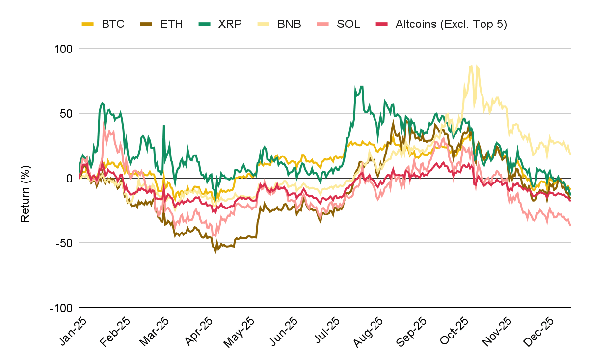The image size is (589, 364).
Task: Toggle the XRP series legend text
Action: pos(229,24)
